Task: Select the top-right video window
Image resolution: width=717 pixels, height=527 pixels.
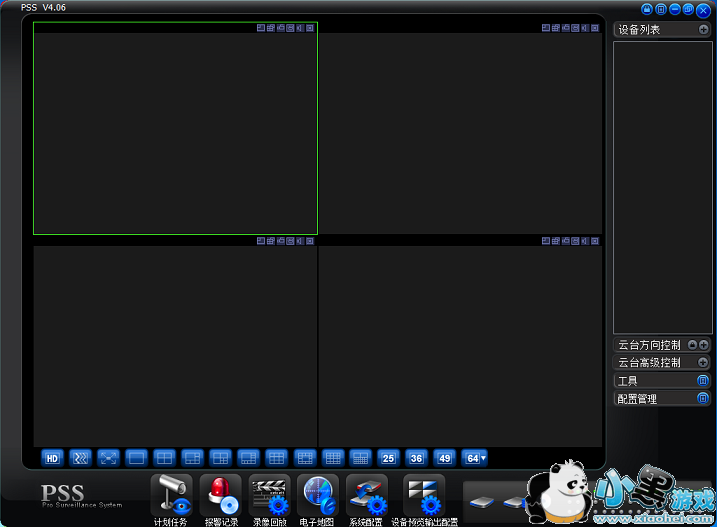Action: click(460, 129)
